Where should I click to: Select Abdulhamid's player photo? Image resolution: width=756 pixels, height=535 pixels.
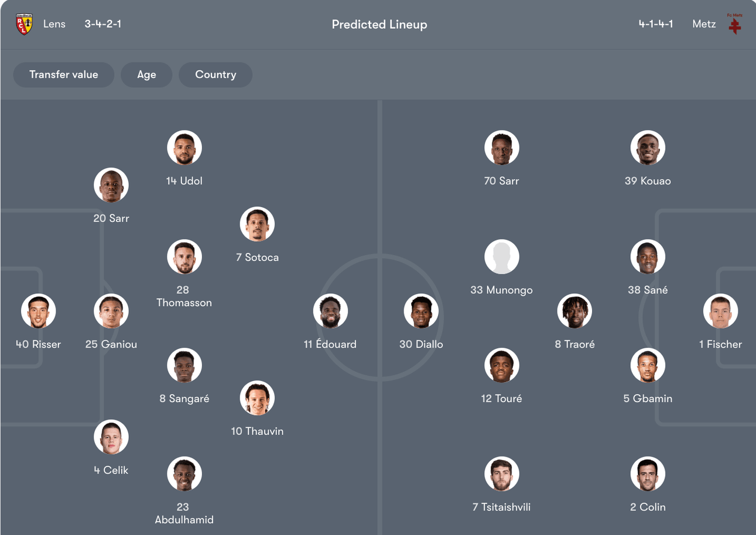coord(184,474)
